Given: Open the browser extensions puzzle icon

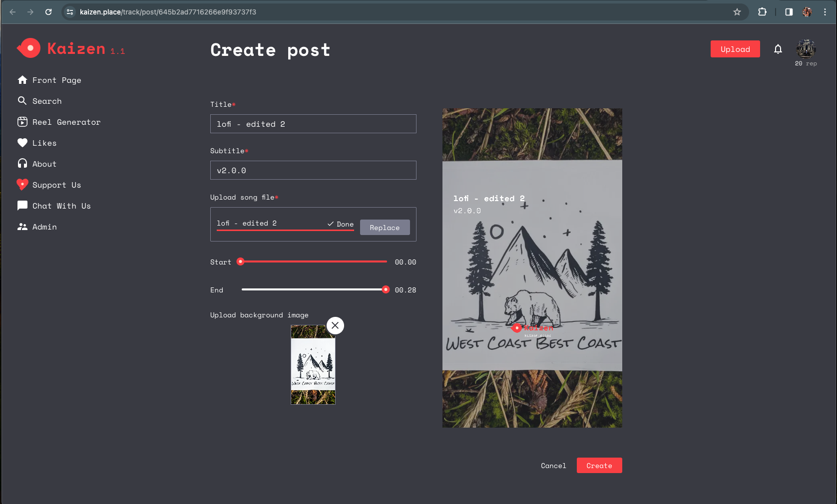Looking at the screenshot, I should [x=762, y=12].
